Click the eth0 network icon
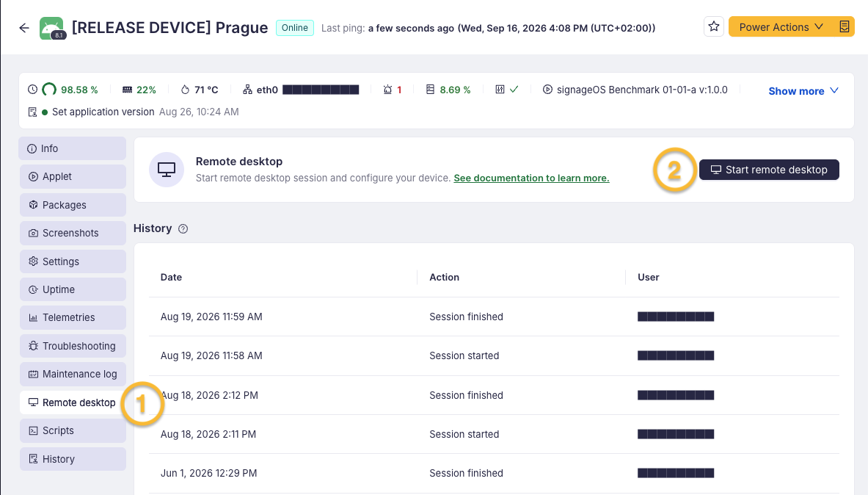Image resolution: width=868 pixels, height=495 pixels. click(247, 90)
